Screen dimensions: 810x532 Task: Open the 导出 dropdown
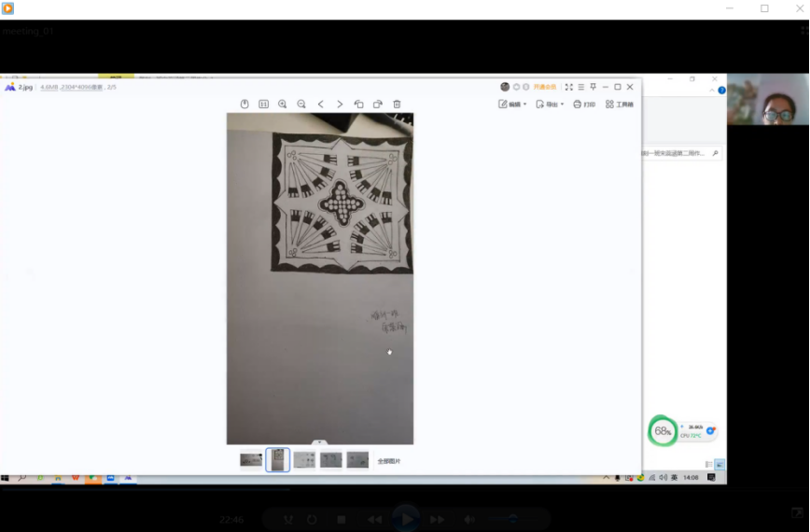coord(550,105)
